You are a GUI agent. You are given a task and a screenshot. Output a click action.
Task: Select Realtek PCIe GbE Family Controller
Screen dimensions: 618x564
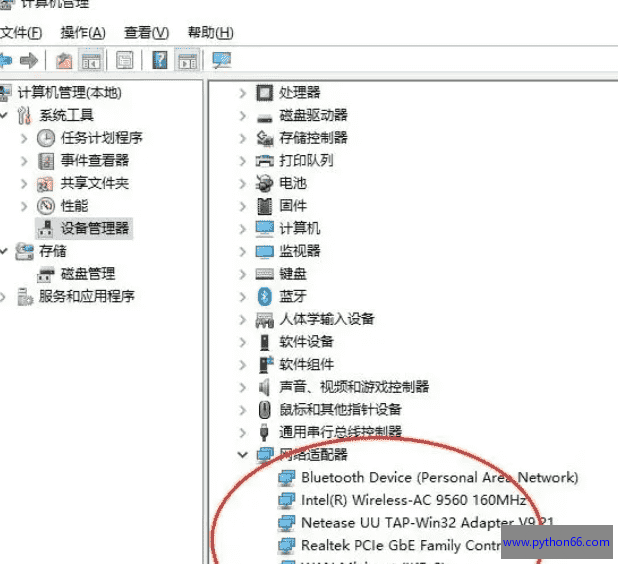tap(401, 545)
